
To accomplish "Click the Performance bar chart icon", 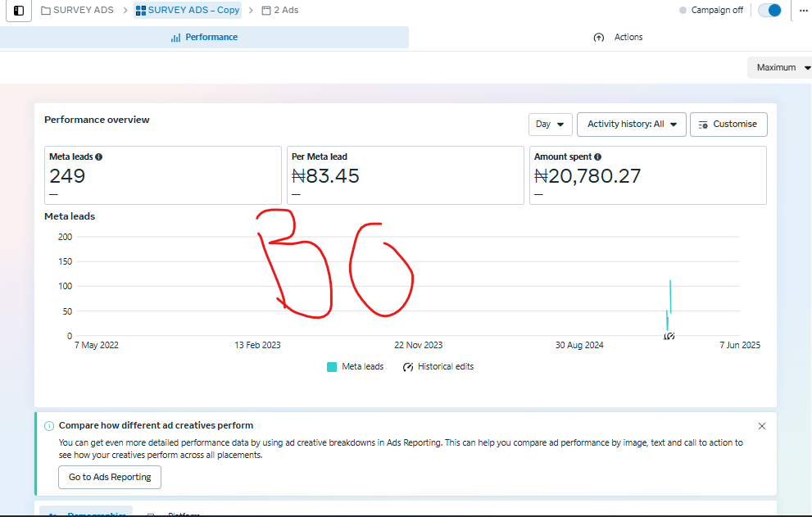I will (175, 38).
